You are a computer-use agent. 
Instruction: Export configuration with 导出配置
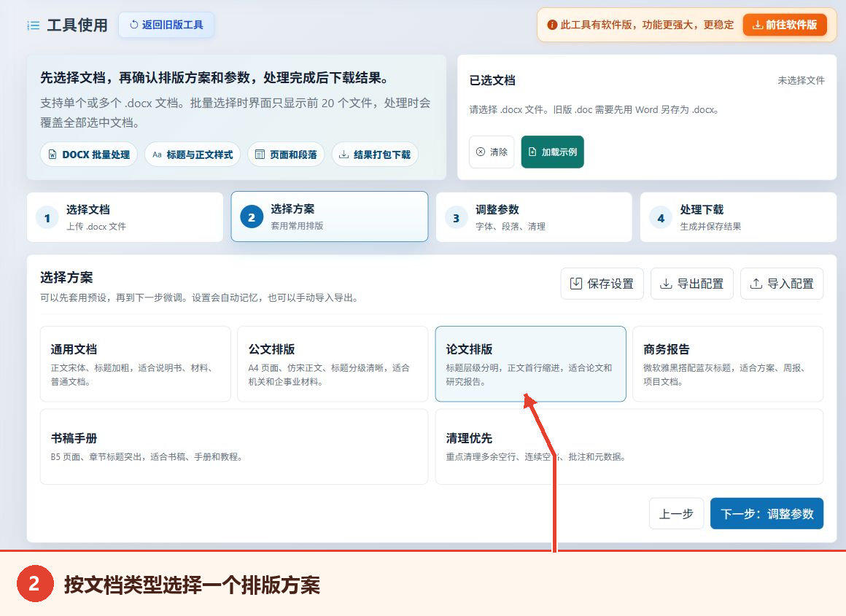692,284
